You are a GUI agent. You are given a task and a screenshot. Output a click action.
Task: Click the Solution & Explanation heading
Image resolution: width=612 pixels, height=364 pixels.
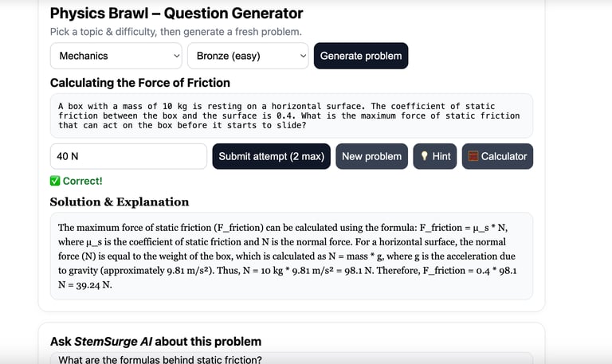(x=120, y=202)
